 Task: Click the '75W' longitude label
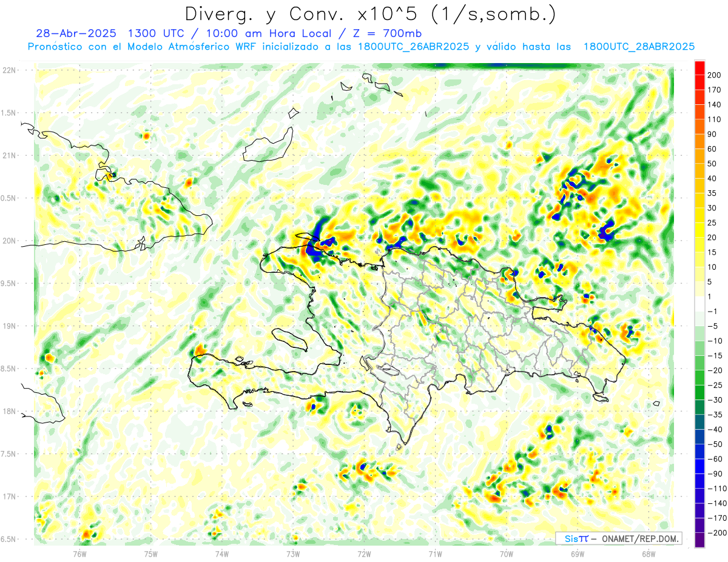click(151, 554)
